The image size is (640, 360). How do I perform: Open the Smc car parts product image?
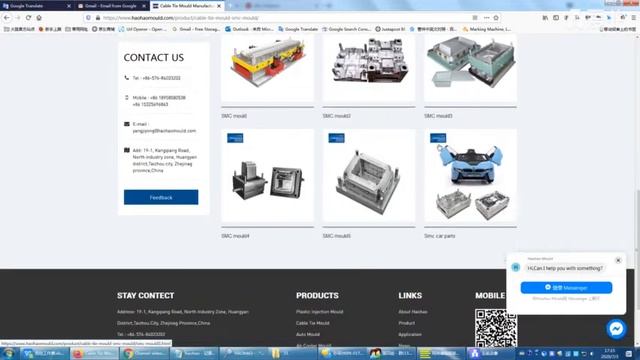click(470, 176)
